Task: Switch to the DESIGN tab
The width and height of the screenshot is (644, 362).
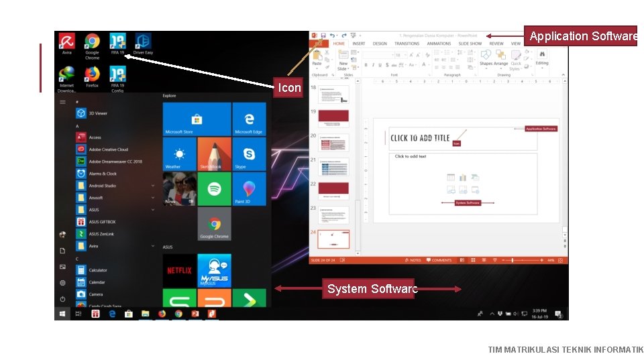Action: coord(380,44)
